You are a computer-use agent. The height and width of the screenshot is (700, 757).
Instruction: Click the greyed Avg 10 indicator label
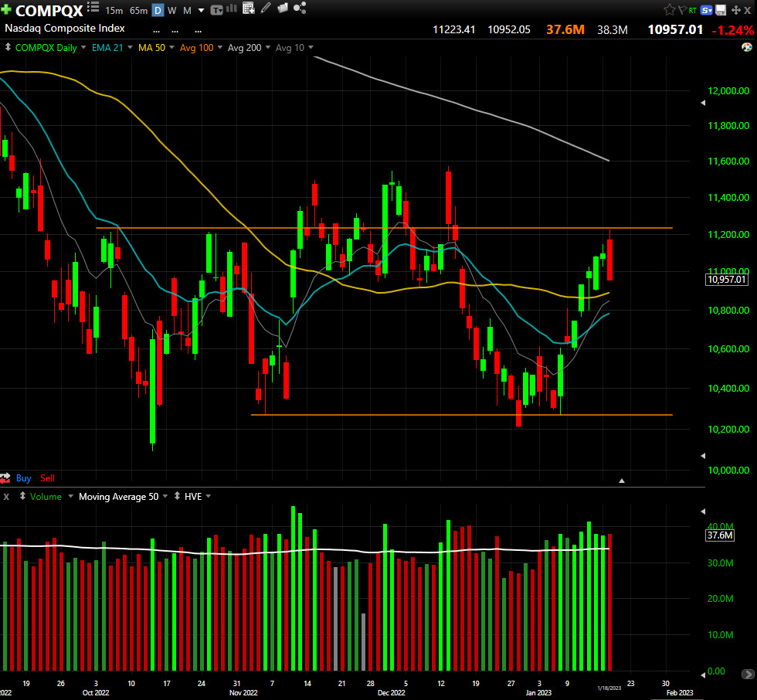290,47
